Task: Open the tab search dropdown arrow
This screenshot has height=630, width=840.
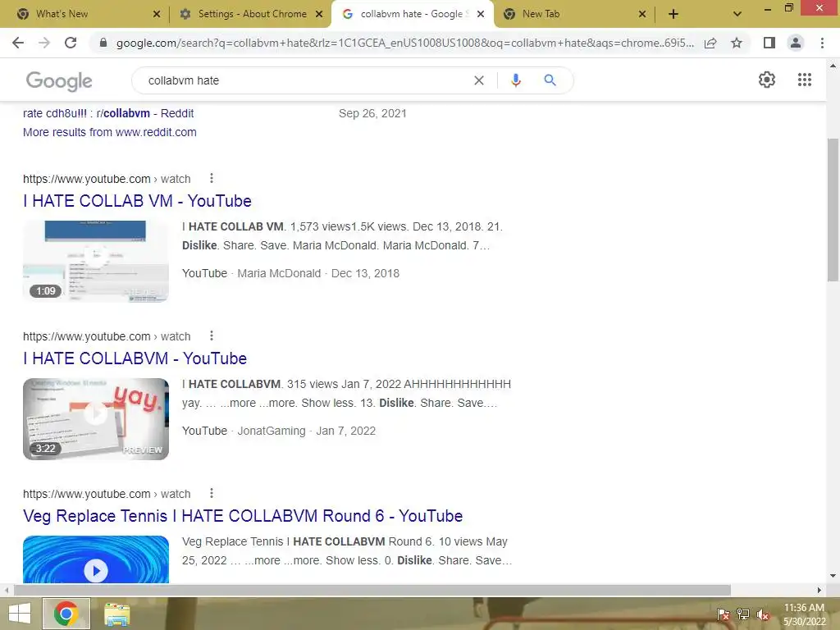Action: (x=737, y=14)
